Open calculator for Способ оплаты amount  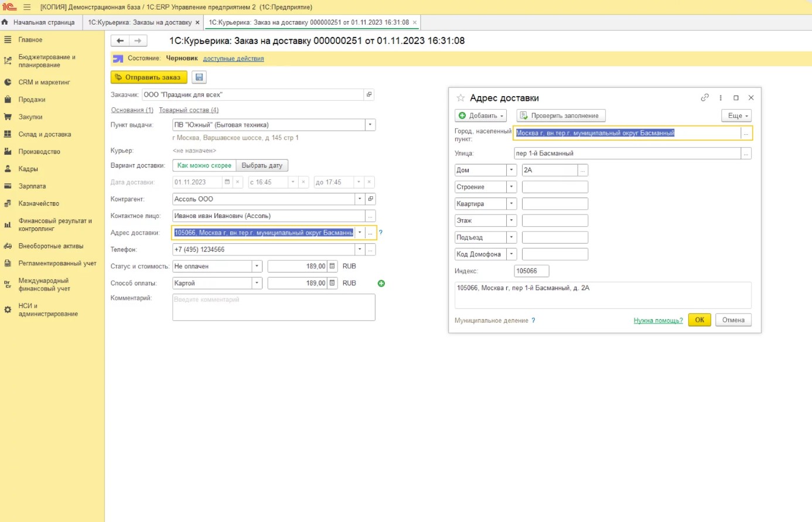[x=332, y=283]
